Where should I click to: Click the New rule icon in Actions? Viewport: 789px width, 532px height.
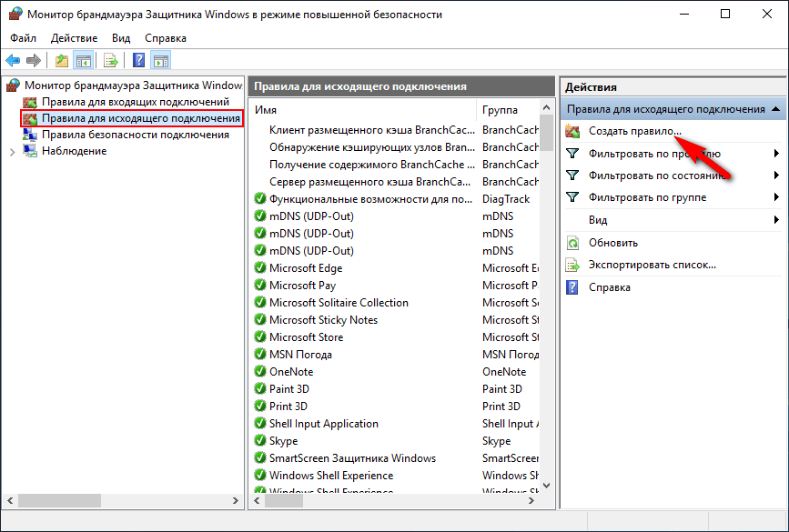[572, 131]
